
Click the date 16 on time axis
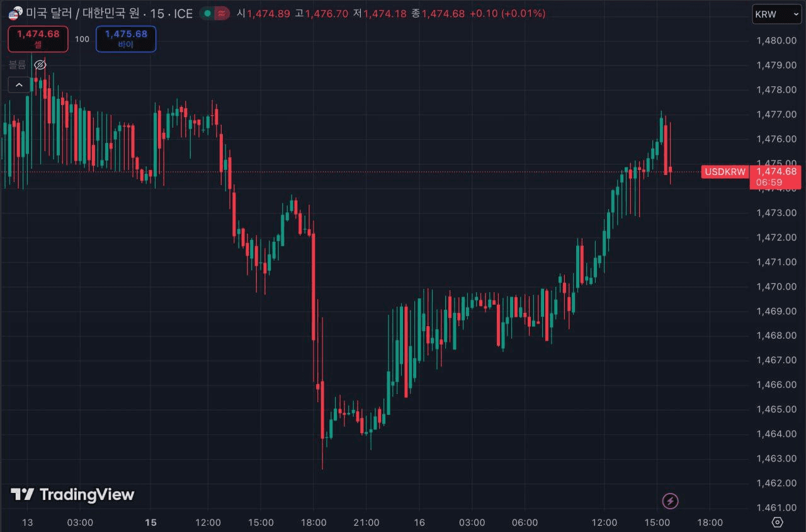[419, 523]
